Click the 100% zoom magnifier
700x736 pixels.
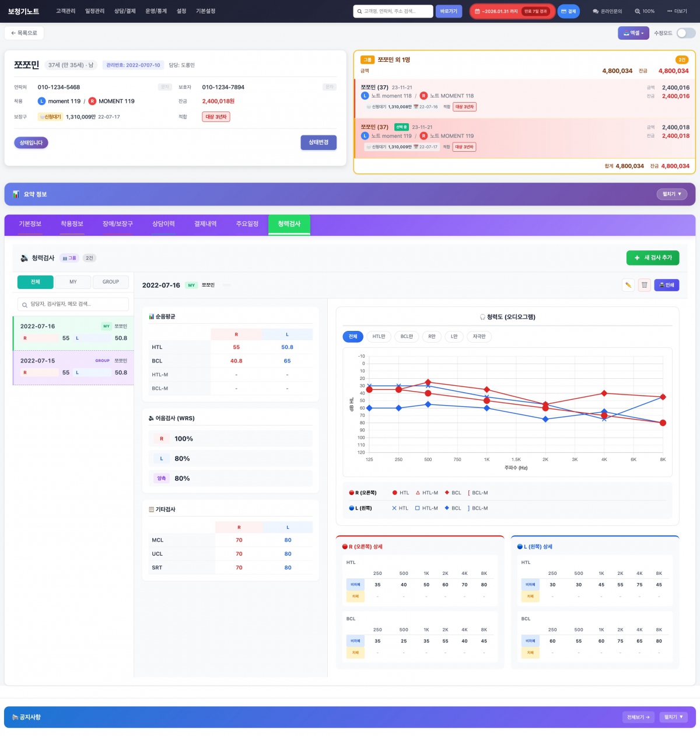(x=645, y=12)
